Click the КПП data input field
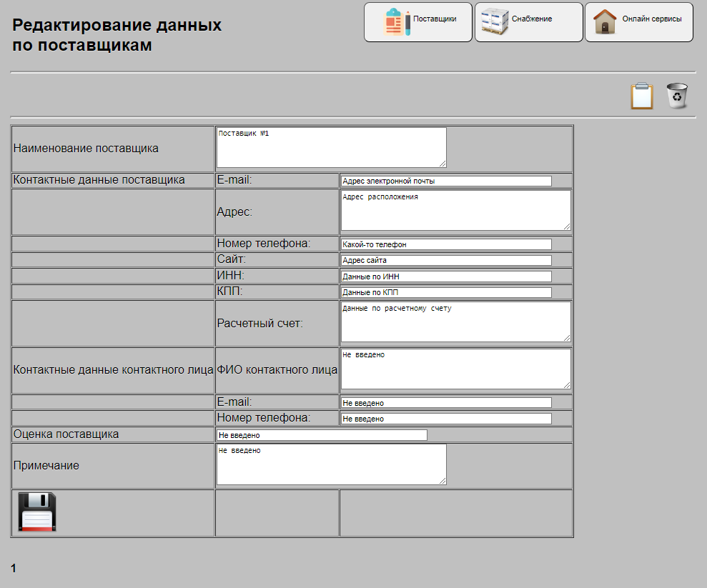This screenshot has width=707, height=588. click(445, 291)
